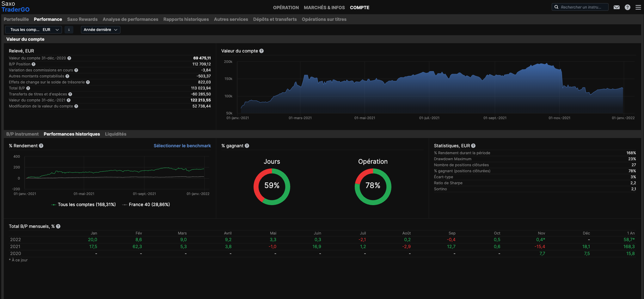Expand the Tous les comptes EUR account dropdown
The image size is (644, 299).
point(34,30)
